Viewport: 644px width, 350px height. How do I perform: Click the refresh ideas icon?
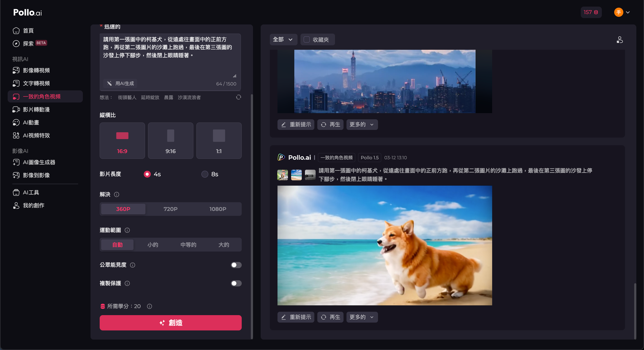[x=239, y=97]
